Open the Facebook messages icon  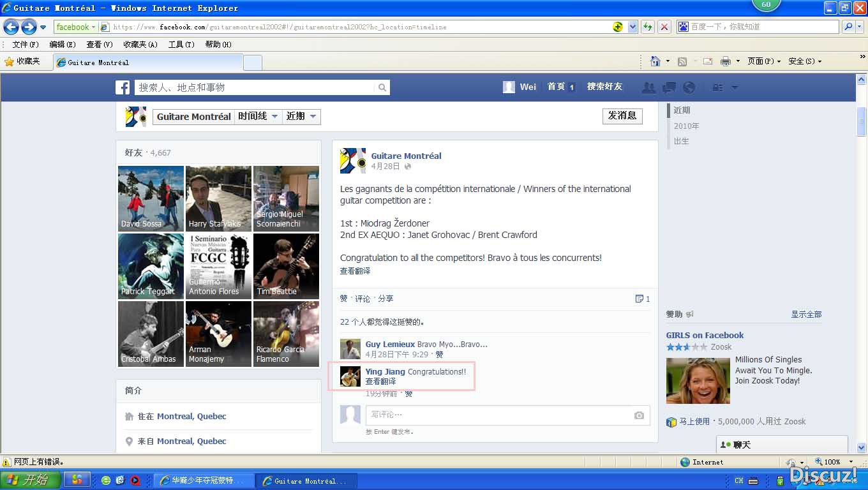tap(669, 87)
